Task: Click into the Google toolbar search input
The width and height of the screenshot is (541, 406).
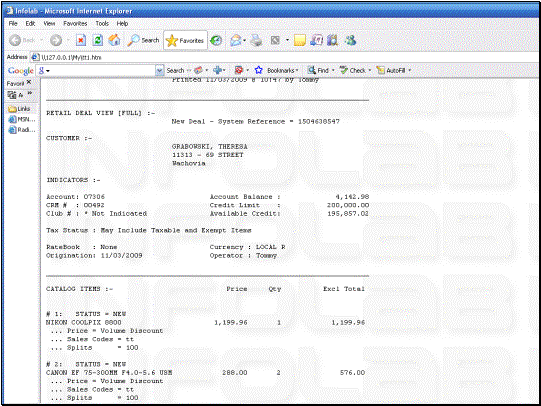Action: click(x=103, y=71)
